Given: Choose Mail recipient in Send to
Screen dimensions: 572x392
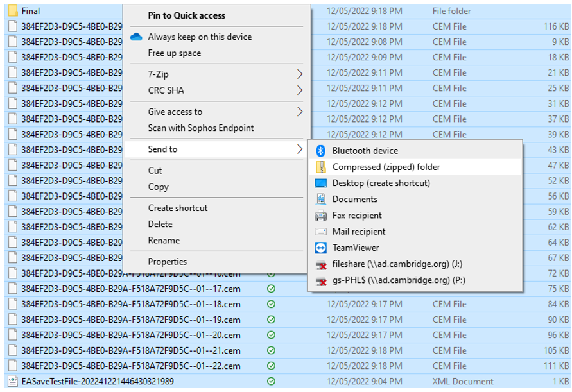Looking at the screenshot, I should (x=359, y=232).
